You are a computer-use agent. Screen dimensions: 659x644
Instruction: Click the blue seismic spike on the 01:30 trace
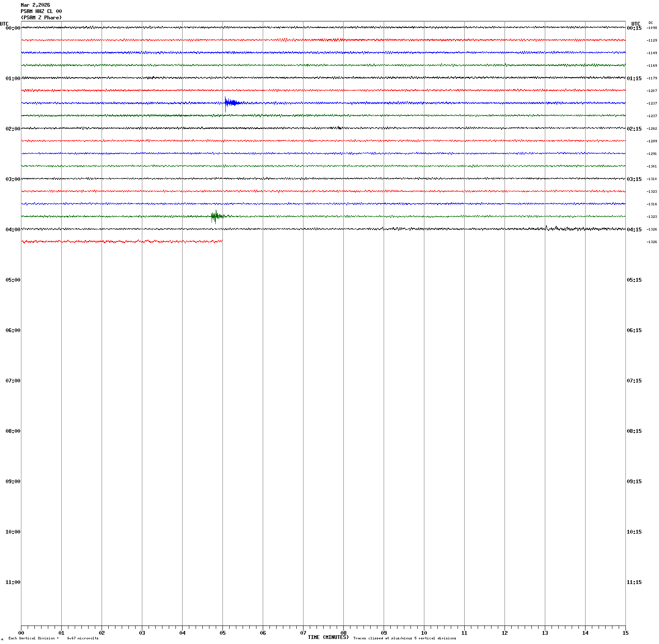(227, 102)
